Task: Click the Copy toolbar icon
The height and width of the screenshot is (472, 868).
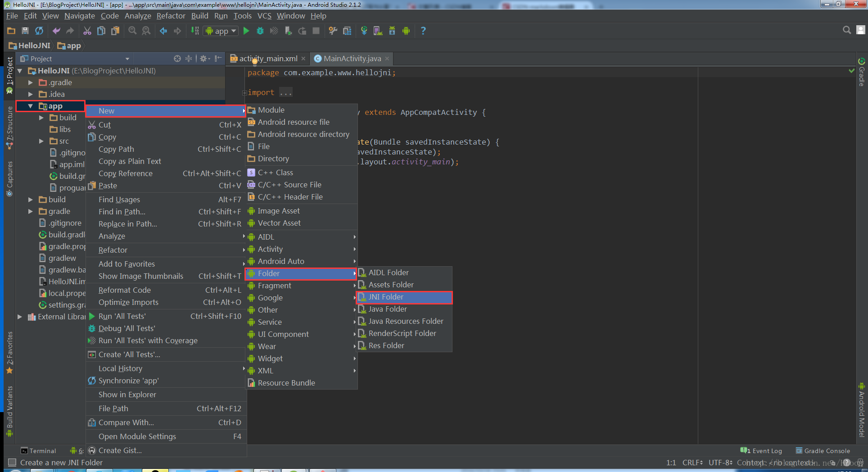Action: [101, 31]
